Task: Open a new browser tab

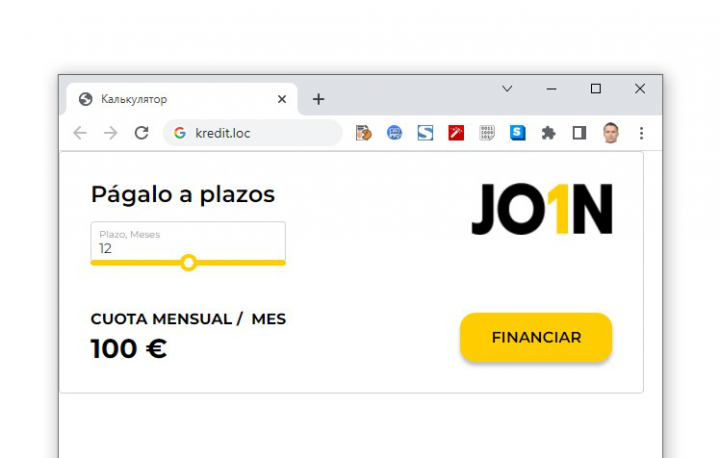Action: [318, 99]
